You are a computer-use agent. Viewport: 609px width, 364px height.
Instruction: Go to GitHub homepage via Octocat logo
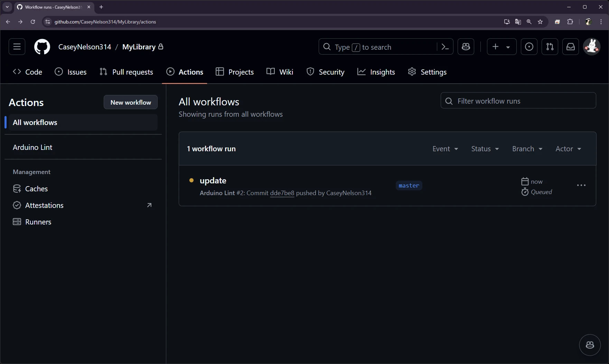[42, 47]
